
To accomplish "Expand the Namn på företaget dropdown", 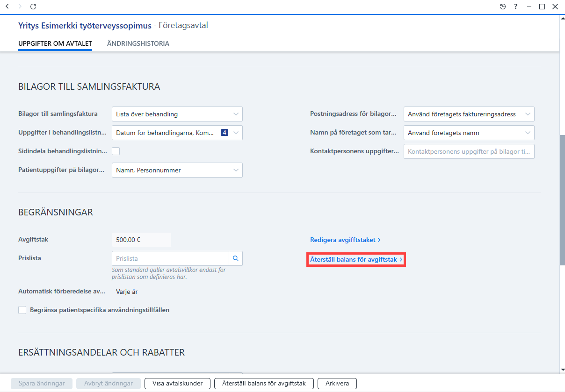I will pos(469,133).
